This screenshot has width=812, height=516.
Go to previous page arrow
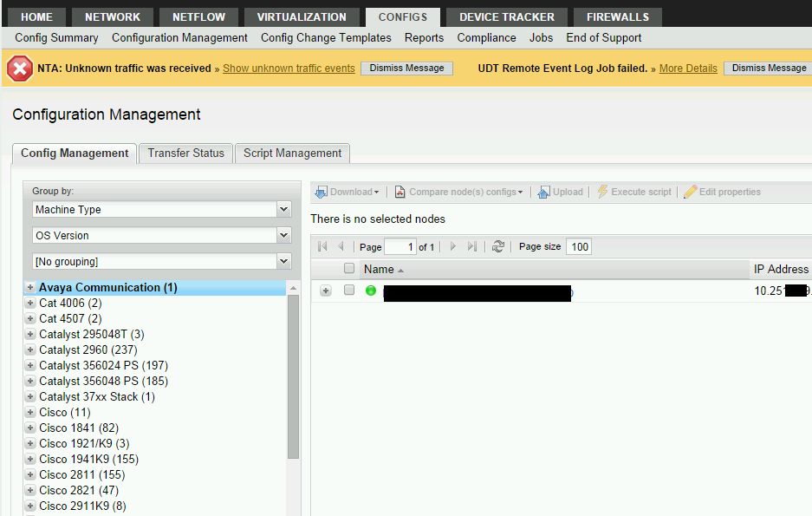coord(341,246)
